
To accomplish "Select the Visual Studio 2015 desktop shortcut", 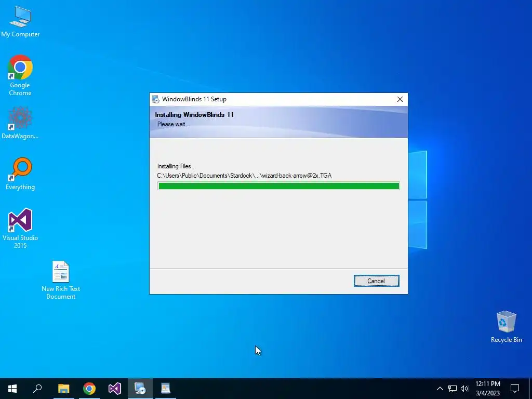I will click(x=20, y=228).
